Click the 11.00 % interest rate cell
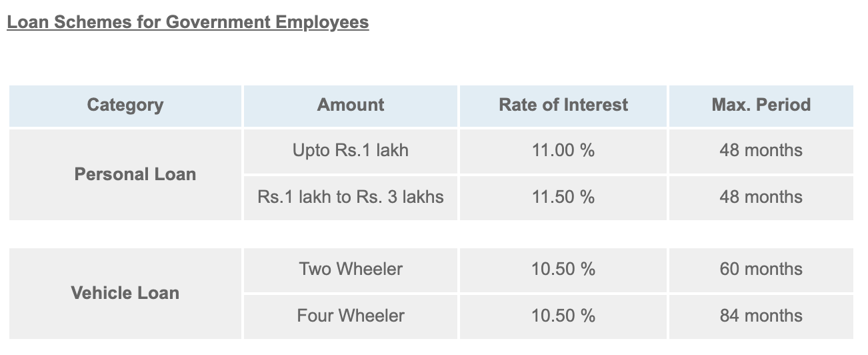868x355 pixels. [563, 150]
